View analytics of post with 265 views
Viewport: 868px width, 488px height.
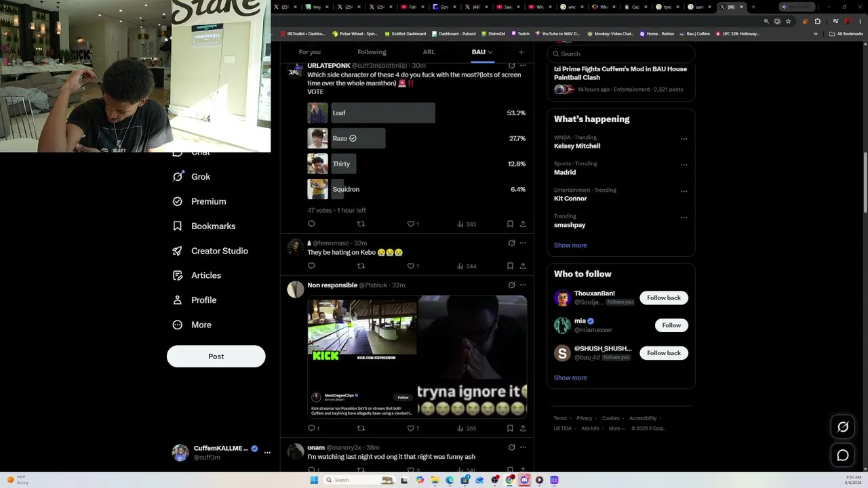[x=467, y=428]
